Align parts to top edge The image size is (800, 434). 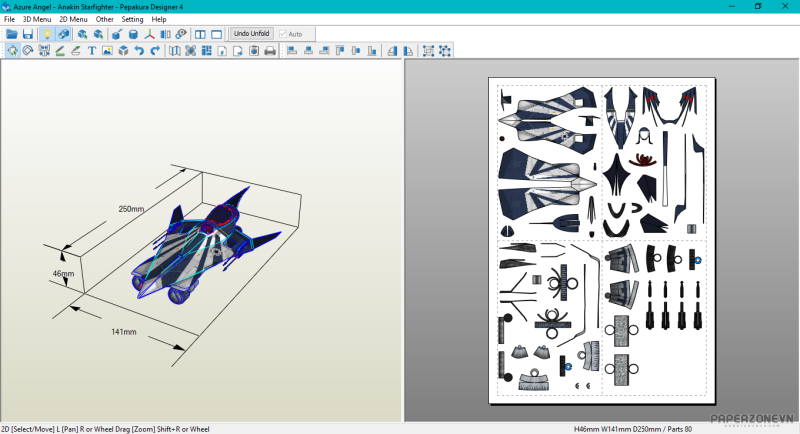tap(340, 50)
